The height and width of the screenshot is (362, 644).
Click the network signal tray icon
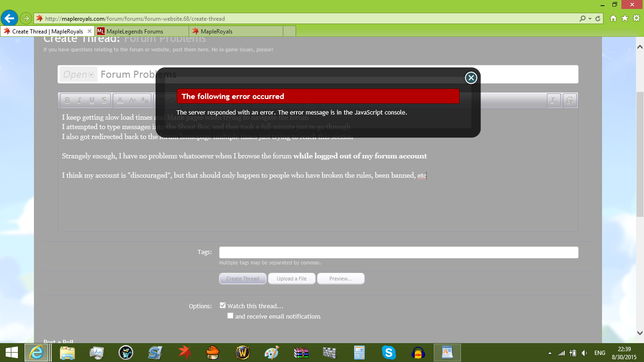pyautogui.click(x=561, y=353)
